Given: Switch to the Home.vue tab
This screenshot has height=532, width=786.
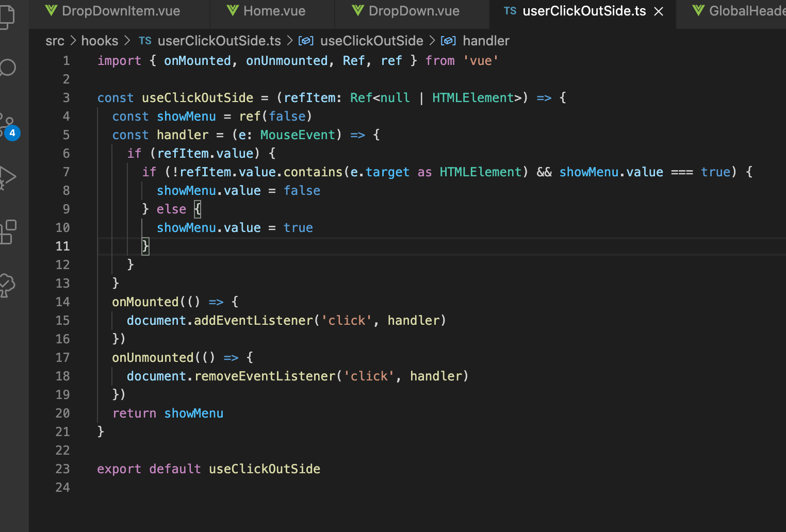Looking at the screenshot, I should [274, 11].
